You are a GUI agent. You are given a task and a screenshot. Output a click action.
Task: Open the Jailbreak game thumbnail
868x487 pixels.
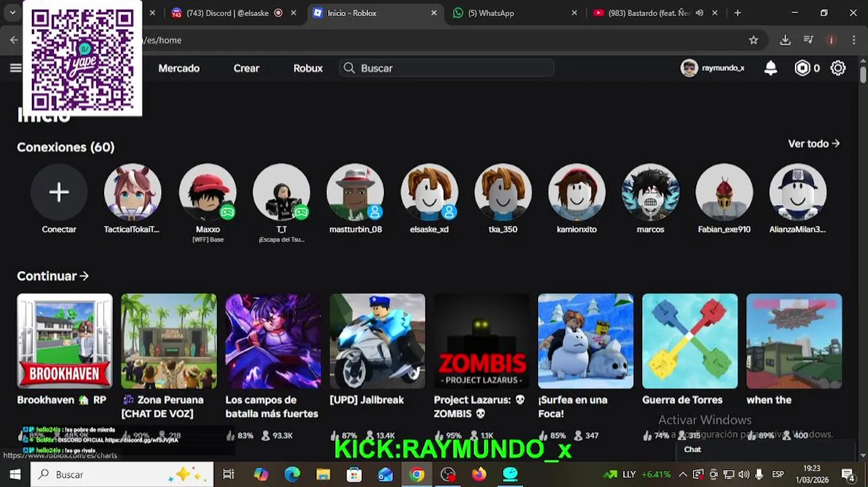tap(377, 341)
